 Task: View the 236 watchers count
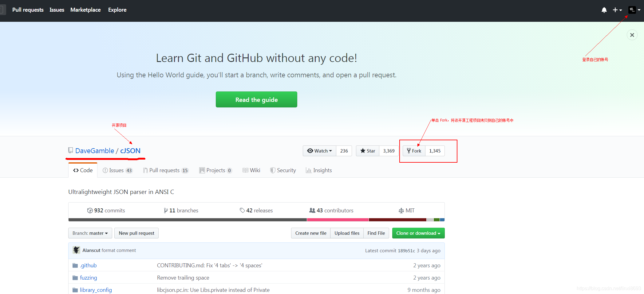[344, 151]
